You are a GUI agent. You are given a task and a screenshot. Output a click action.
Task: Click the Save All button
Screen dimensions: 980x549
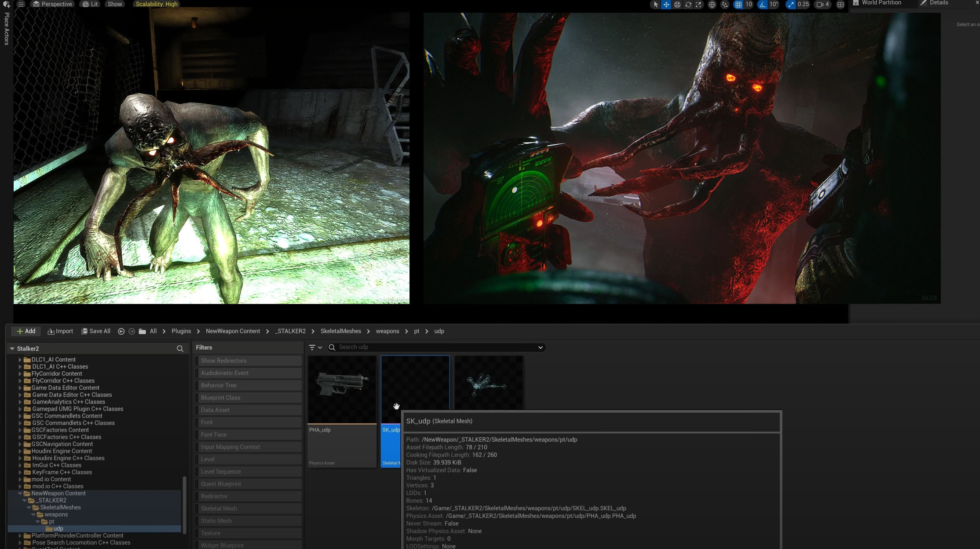(96, 331)
